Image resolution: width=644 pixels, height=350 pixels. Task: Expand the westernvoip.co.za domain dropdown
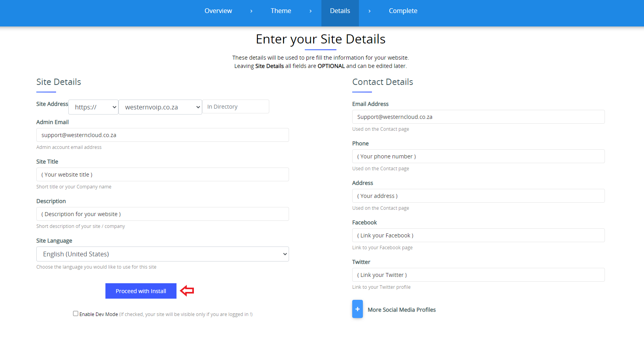160,107
